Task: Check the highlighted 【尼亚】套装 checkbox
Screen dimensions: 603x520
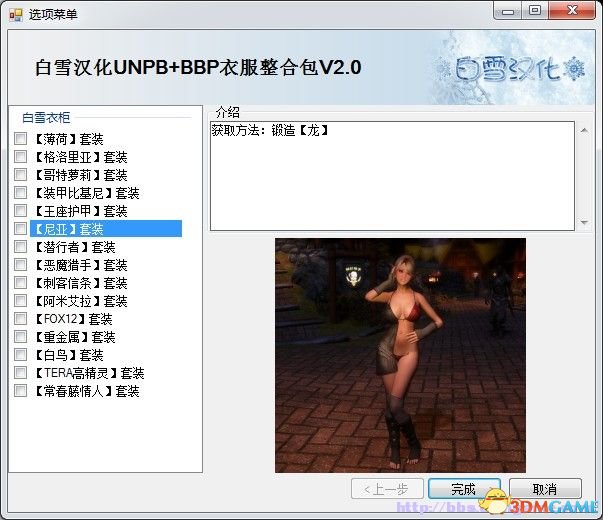Action: click(x=20, y=228)
